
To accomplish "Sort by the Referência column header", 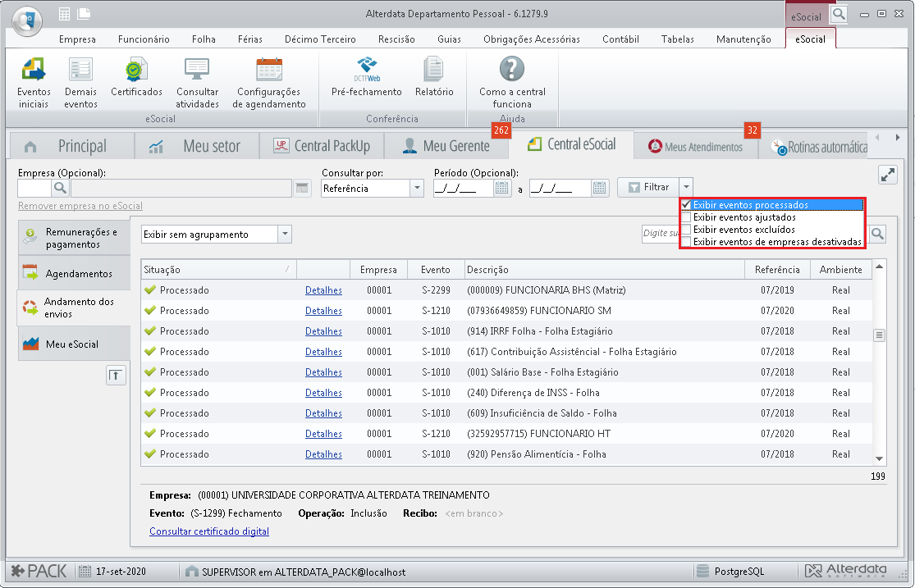I will tap(777, 270).
